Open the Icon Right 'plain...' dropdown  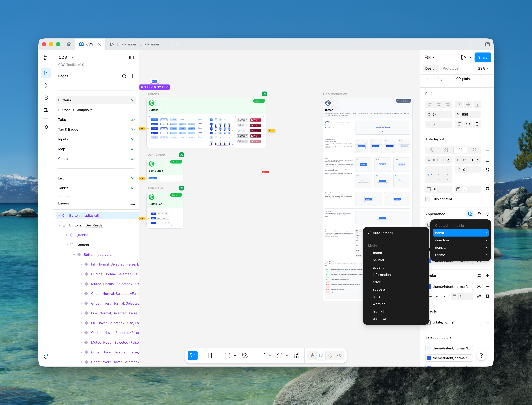coord(468,79)
